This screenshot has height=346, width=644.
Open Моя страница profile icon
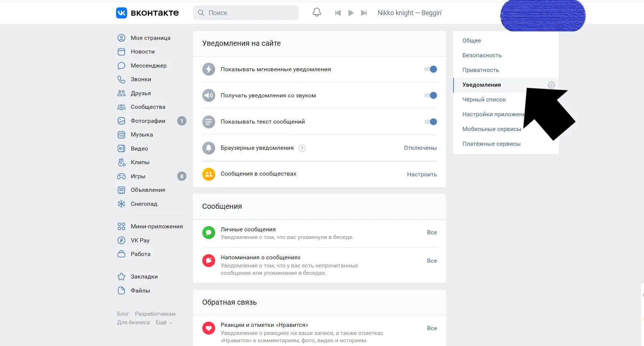click(121, 38)
